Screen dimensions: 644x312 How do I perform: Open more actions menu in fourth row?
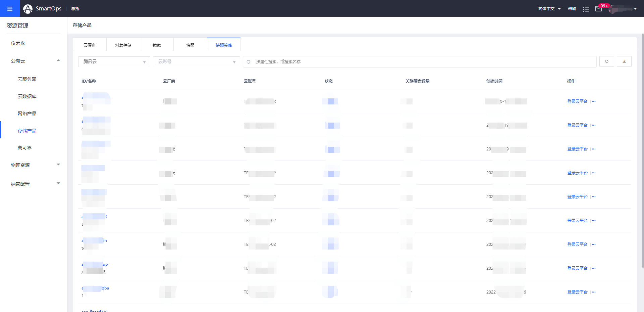pos(594,173)
